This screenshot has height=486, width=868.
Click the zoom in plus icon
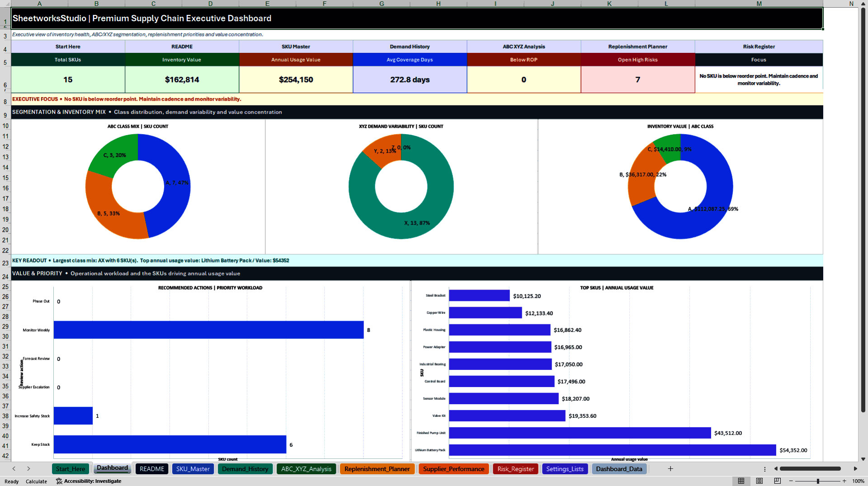(x=844, y=481)
